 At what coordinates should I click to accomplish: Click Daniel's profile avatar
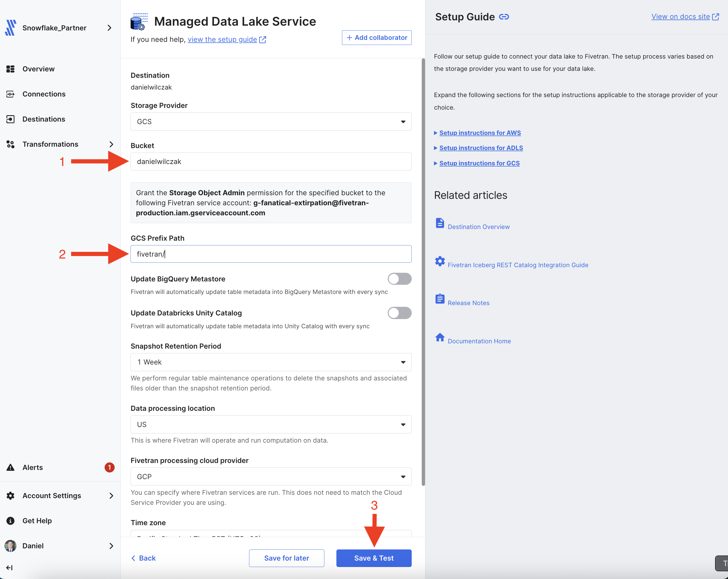11,546
